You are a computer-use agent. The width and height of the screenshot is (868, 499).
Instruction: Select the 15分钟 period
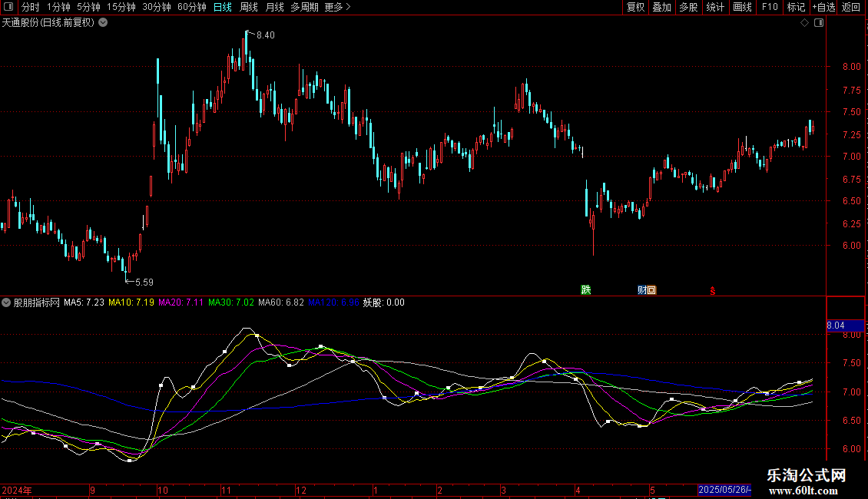point(121,7)
